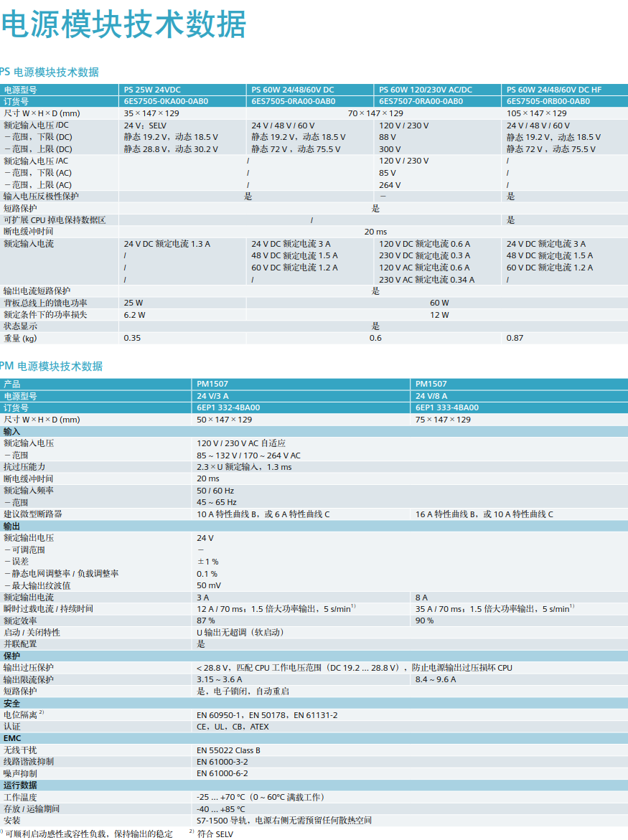Screen dimensions: 628x840
Task: Click "16 A 特性曲线 B" breaker recommendation
Action: [x=446, y=514]
